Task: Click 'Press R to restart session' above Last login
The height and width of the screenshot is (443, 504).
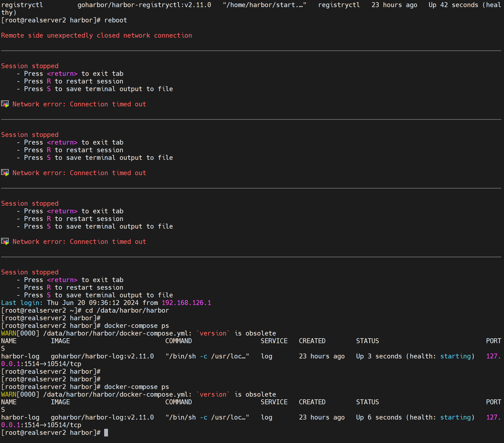Action: [x=74, y=288]
